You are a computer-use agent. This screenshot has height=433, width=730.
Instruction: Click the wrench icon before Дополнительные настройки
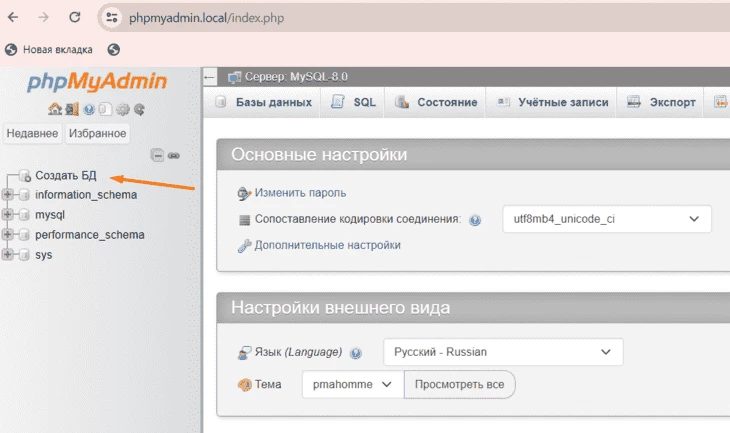244,245
